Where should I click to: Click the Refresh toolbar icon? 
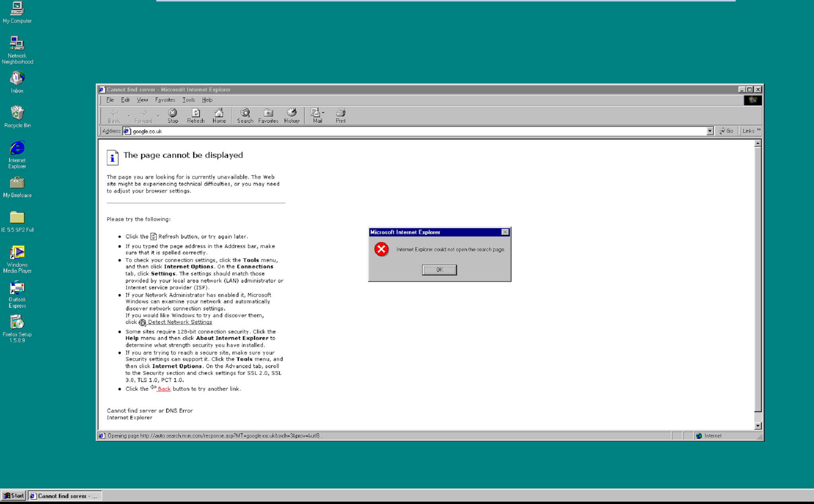tap(196, 116)
